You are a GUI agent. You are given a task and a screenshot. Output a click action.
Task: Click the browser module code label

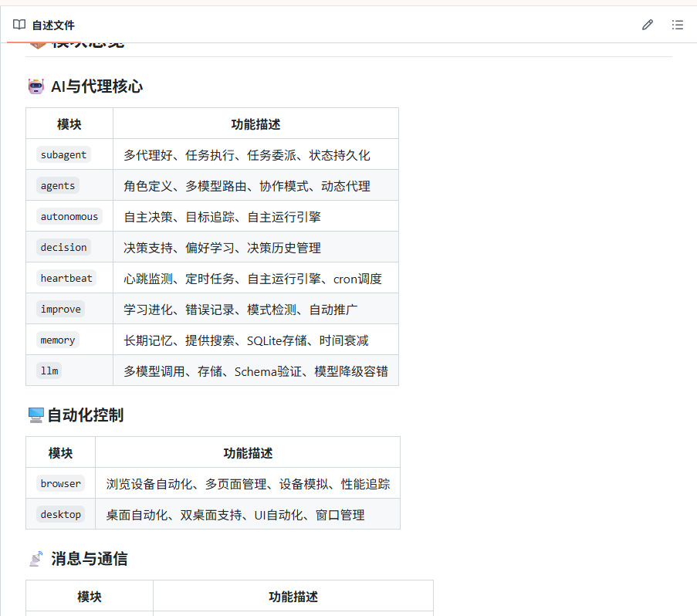point(61,483)
